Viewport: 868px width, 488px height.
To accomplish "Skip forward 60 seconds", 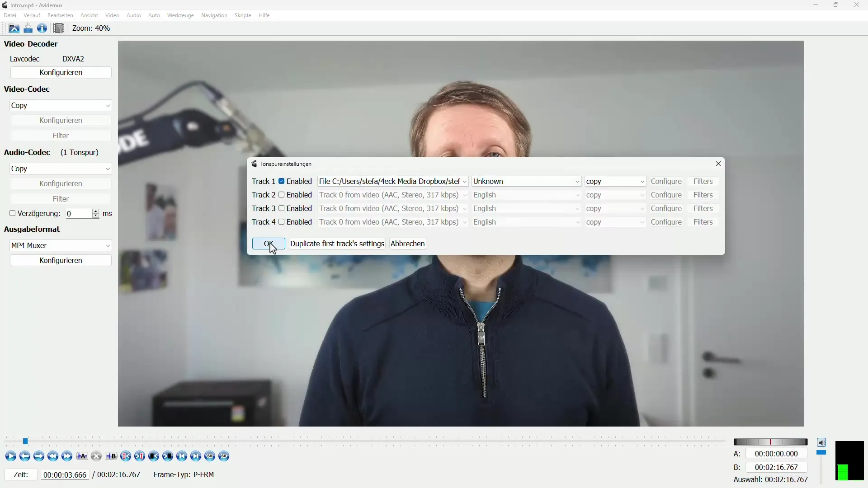I will pos(224,456).
